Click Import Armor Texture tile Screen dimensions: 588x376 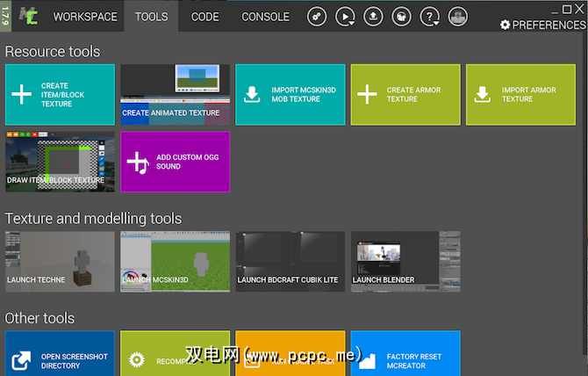click(x=520, y=94)
